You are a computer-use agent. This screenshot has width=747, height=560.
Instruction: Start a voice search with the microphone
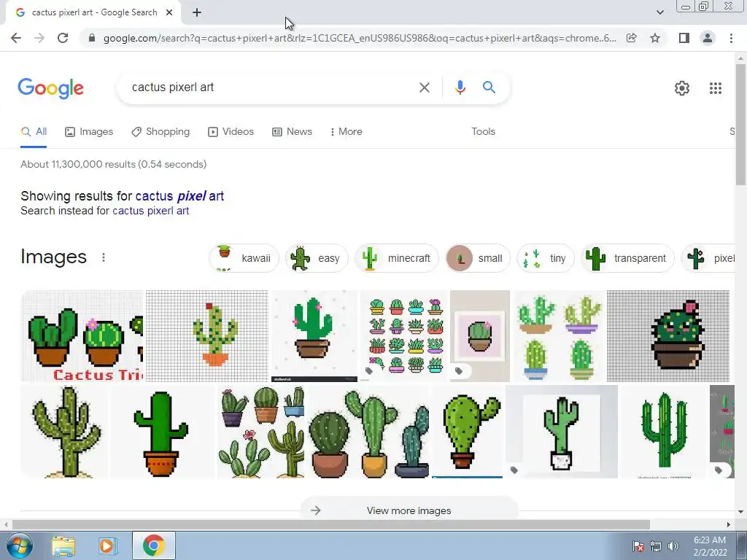460,87
